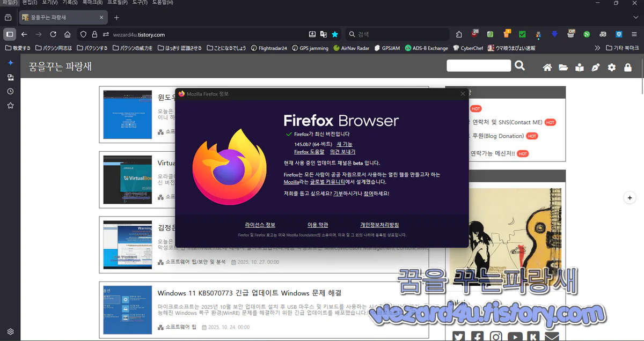Open the 북마크(B) menu
644x341 pixels.
tap(93, 3)
